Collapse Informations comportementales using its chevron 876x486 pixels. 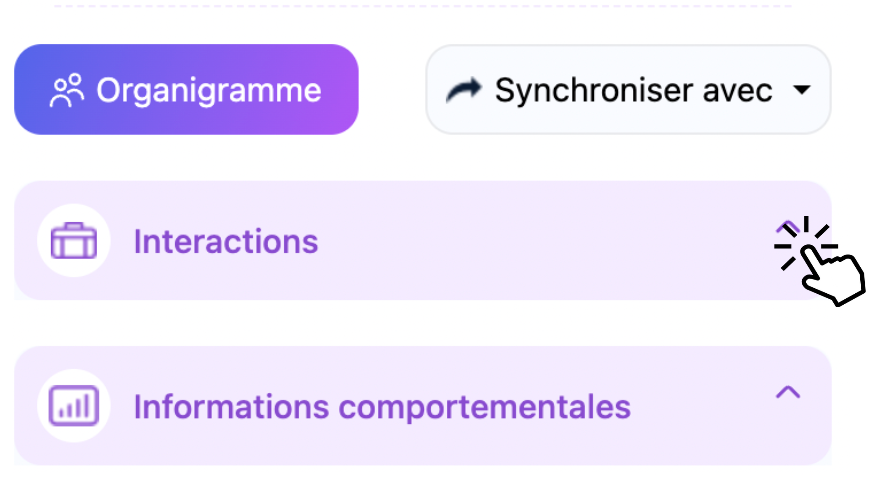click(788, 392)
